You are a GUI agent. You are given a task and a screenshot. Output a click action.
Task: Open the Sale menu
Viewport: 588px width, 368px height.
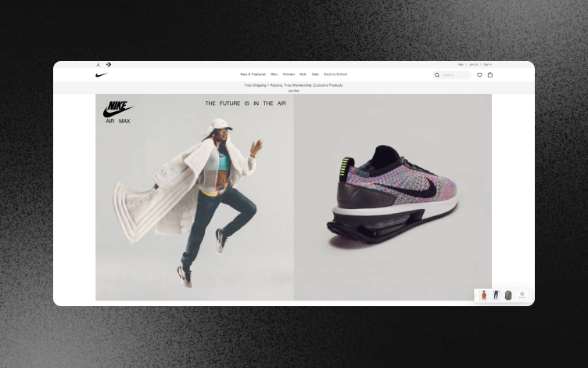(315, 74)
